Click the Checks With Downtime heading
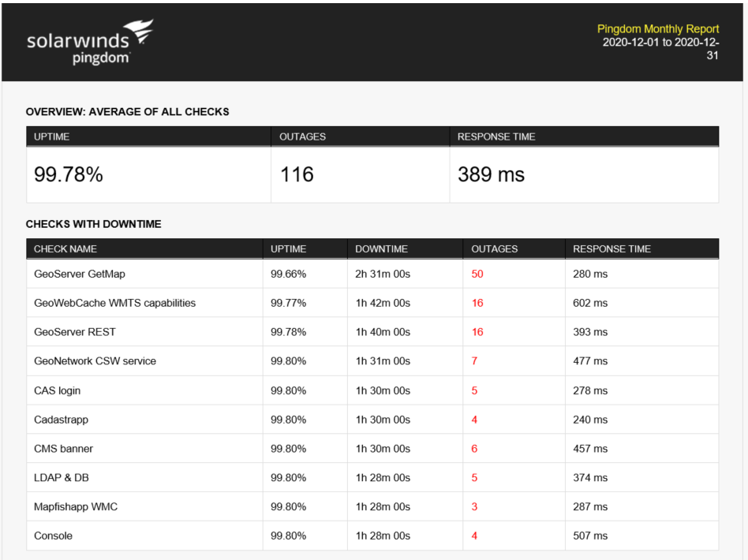 (93, 224)
